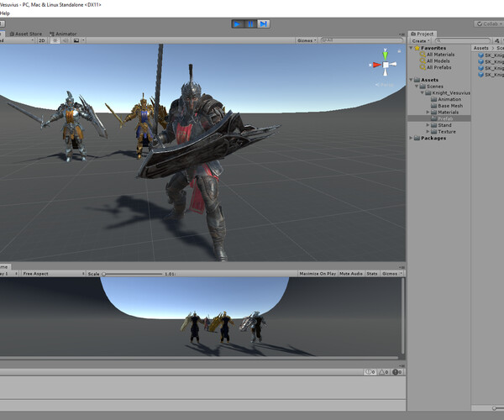
Task: Collapse the Assets folder arrow
Action: (x=411, y=80)
